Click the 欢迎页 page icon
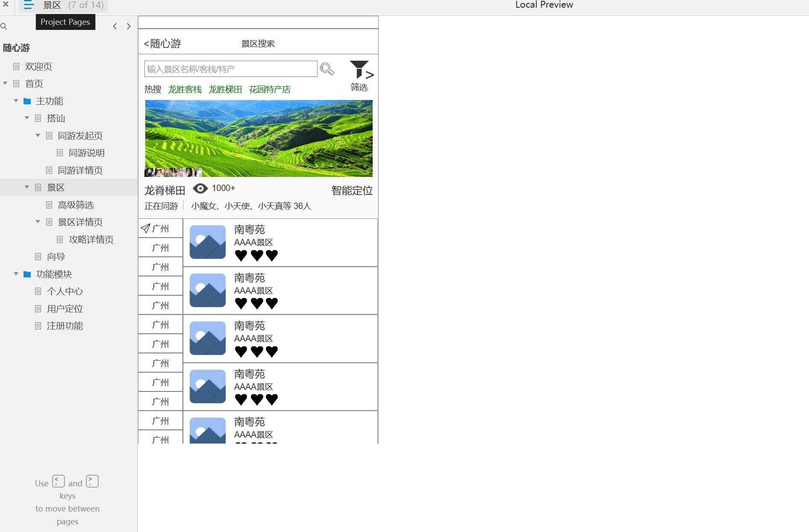 point(16,67)
